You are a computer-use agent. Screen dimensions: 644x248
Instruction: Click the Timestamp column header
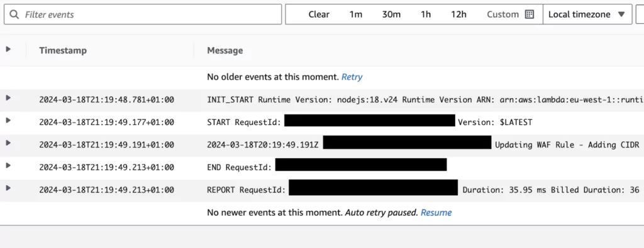(63, 50)
